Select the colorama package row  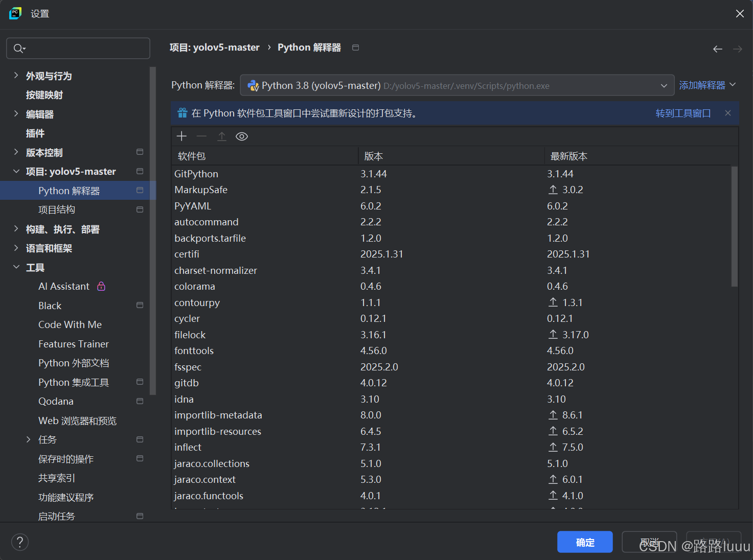pyautogui.click(x=451, y=286)
